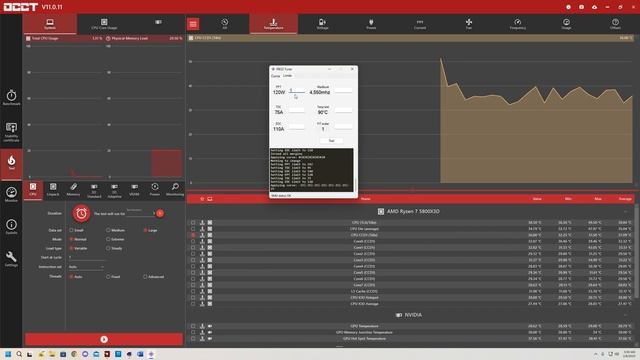
Task: Click the Set button in PBO2 Tuner
Action: tap(331, 141)
